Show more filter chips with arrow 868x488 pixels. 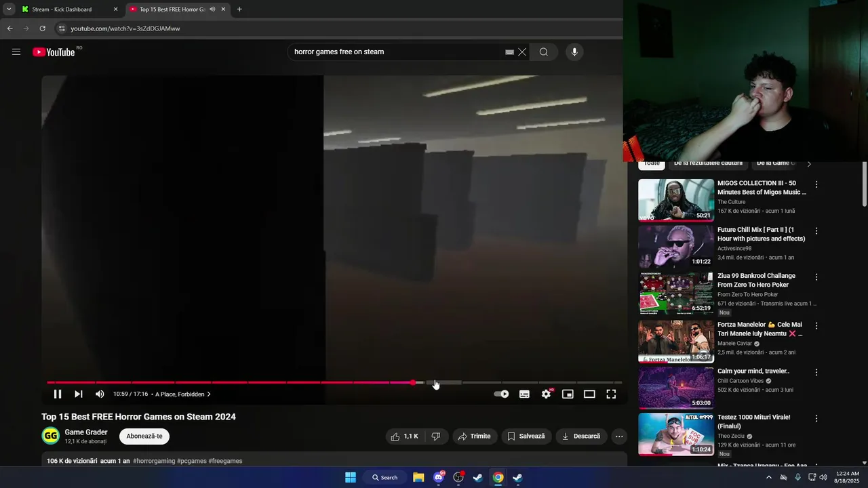808,163
